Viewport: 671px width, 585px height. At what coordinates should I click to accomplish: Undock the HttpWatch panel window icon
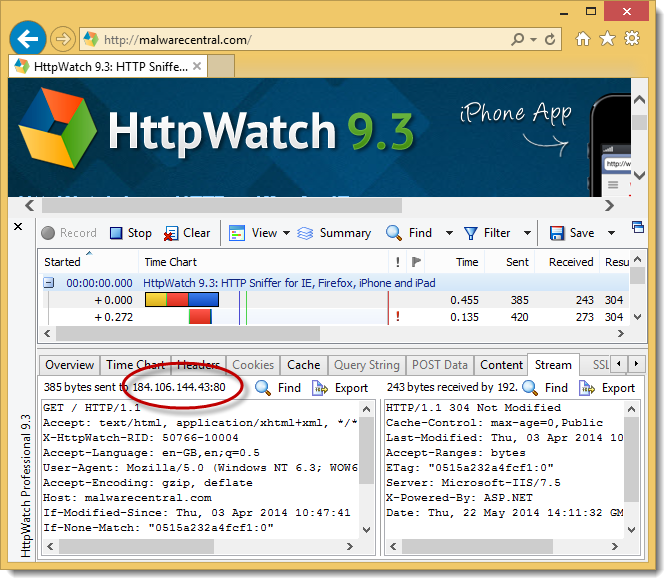(x=638, y=227)
